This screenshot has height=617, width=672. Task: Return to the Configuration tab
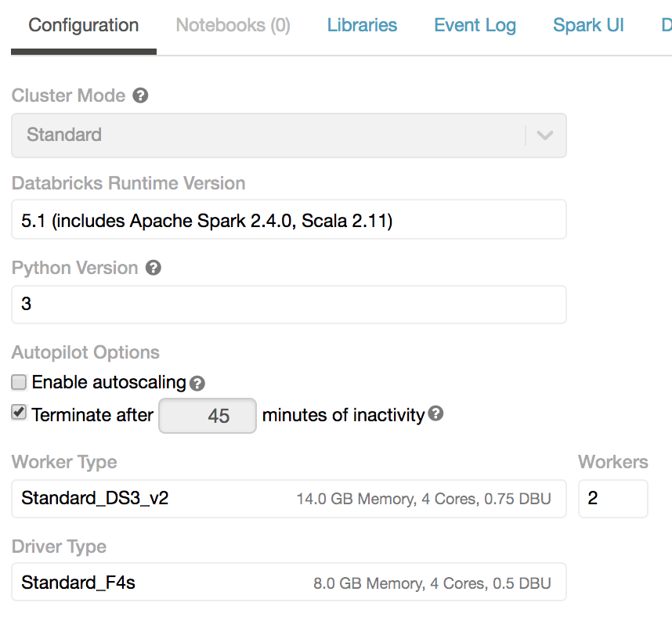83,25
